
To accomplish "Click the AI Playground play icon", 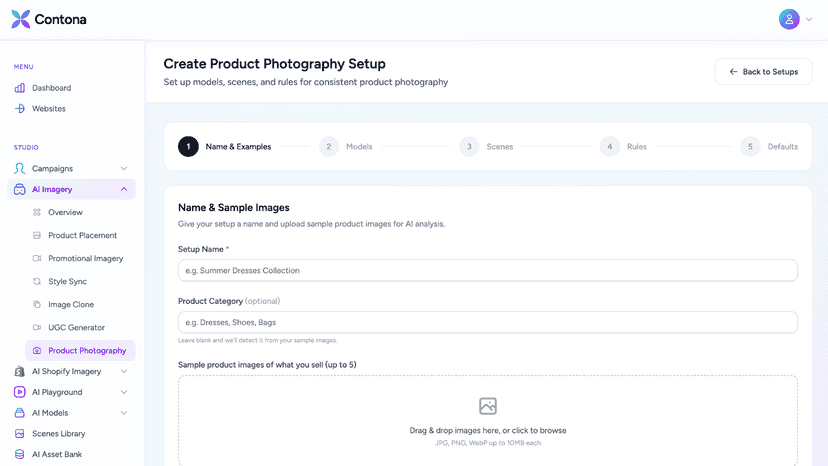I will tap(20, 392).
